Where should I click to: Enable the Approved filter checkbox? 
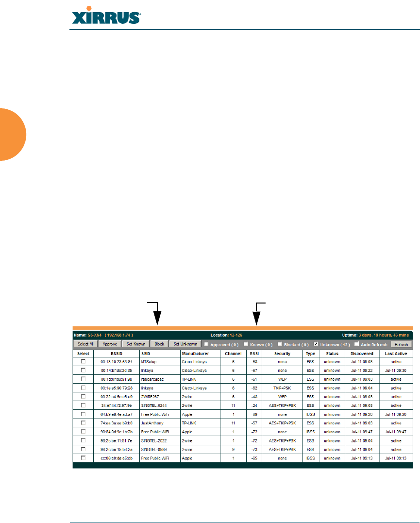[206, 344]
